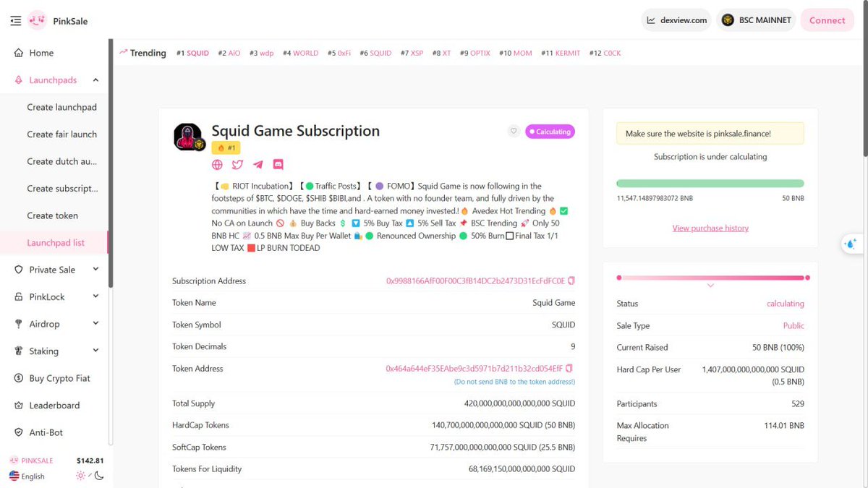Viewport: 868px width, 488px height.
Task: Click the pink sale timeline bar
Action: click(712, 278)
